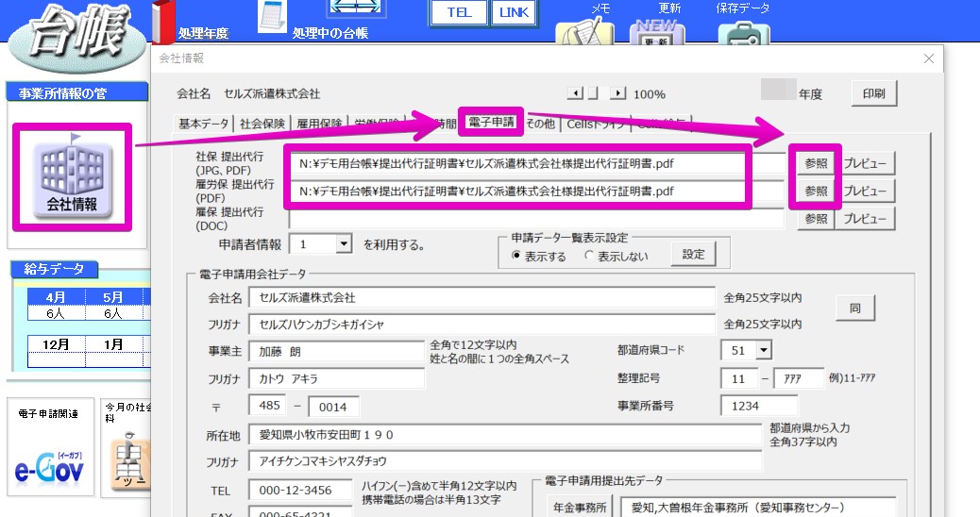
Task: Click the 給与データ panel header
Action: [55, 269]
